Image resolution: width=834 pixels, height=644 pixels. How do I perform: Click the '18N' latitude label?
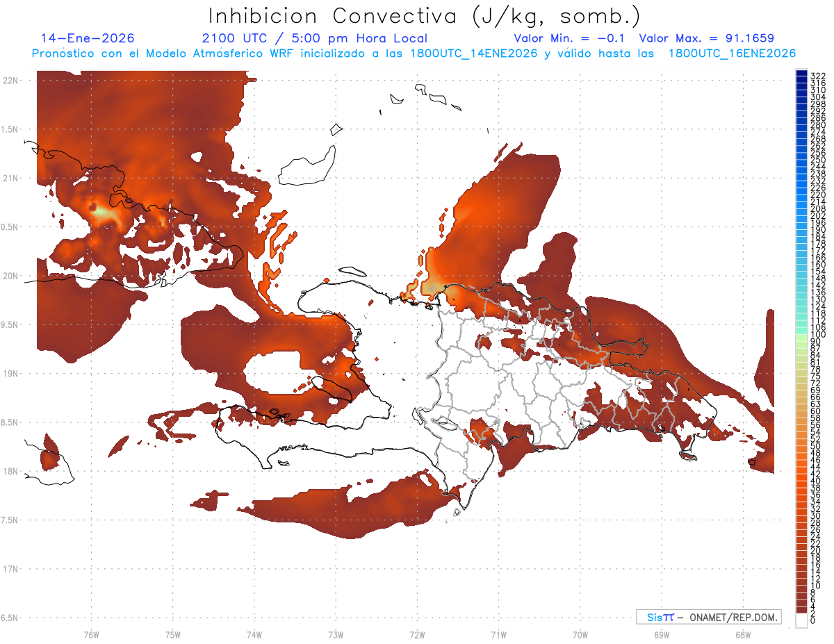(10, 472)
